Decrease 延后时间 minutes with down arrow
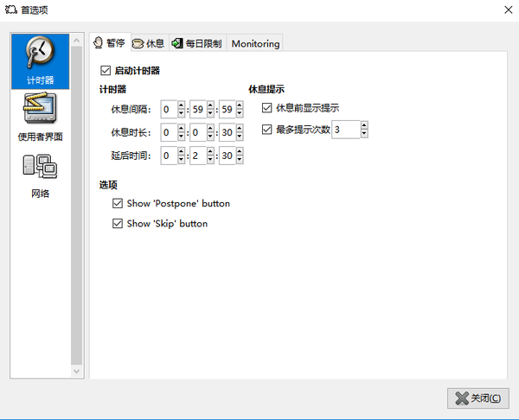The height and width of the screenshot is (420, 519). pos(210,160)
